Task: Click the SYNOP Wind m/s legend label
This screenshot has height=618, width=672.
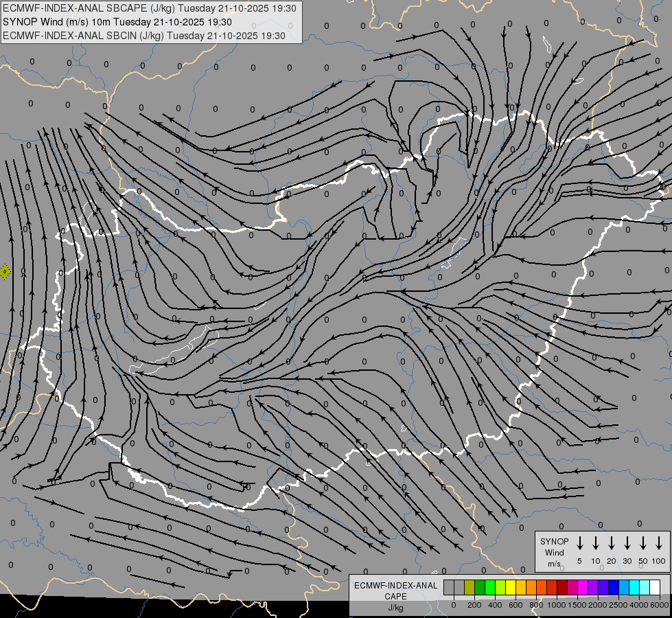Action: pos(554,552)
